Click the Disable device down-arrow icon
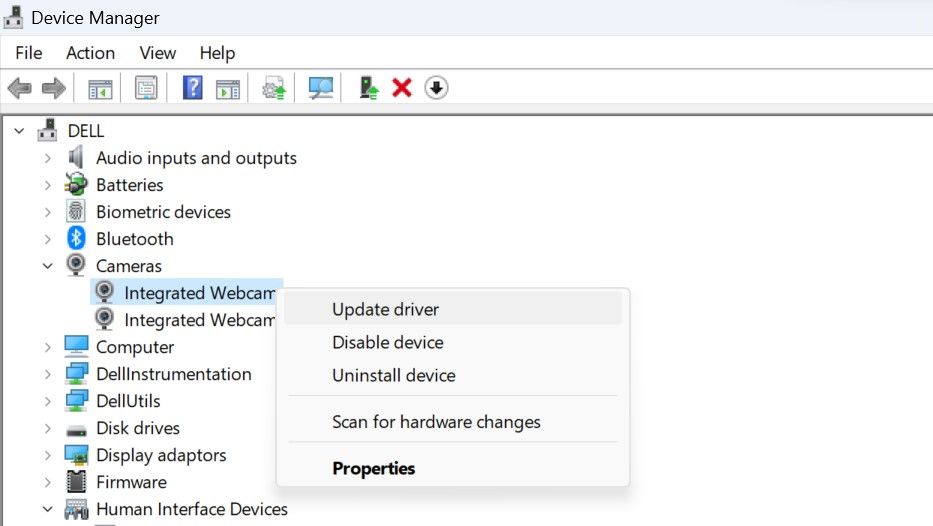The height and width of the screenshot is (526, 933). tap(436, 88)
